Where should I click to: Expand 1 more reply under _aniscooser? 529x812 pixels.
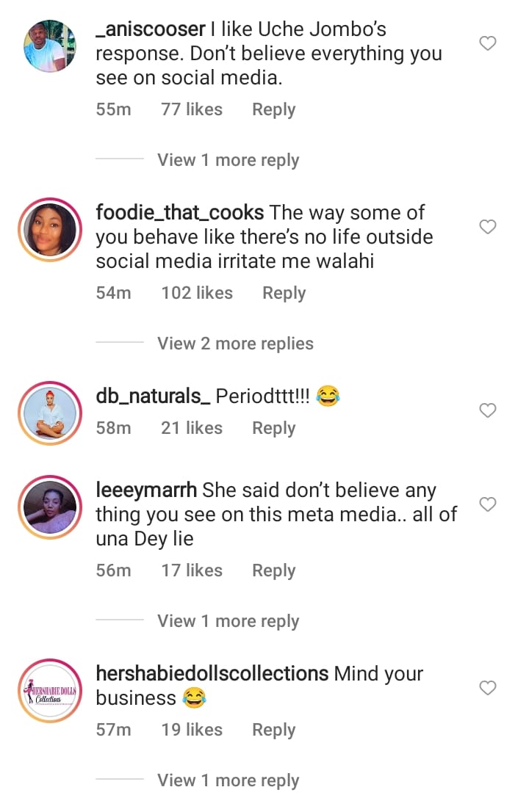[228, 160]
